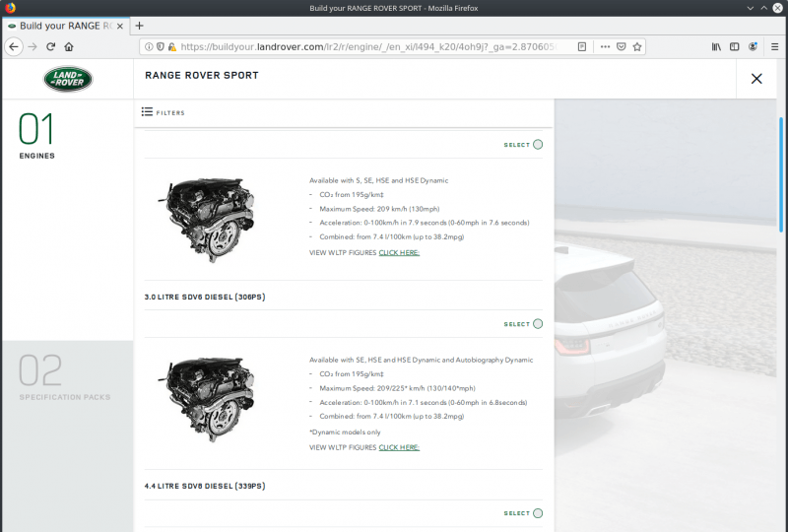Click RANGE ROVER SPORT title
The height and width of the screenshot is (532, 788).
202,76
